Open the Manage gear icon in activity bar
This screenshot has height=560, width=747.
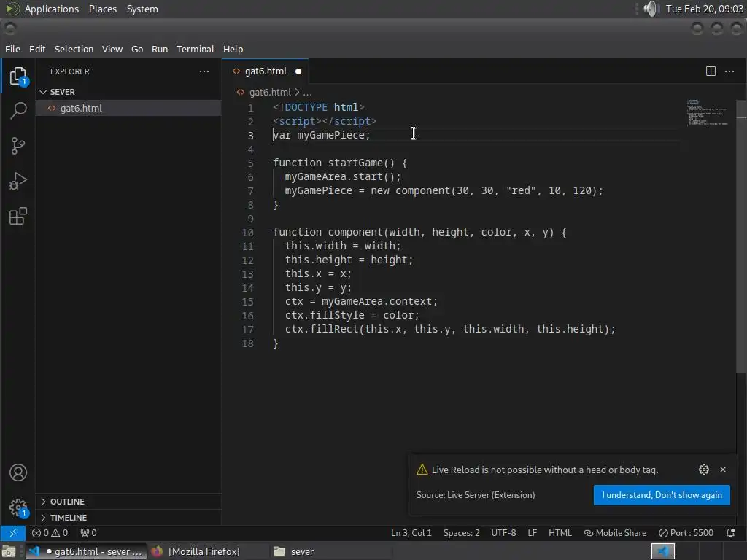pyautogui.click(x=18, y=507)
